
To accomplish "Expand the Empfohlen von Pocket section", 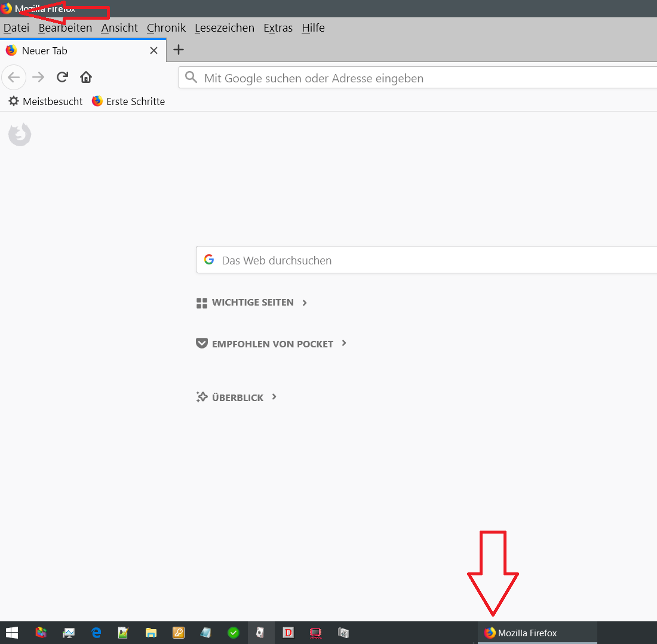I will point(272,344).
